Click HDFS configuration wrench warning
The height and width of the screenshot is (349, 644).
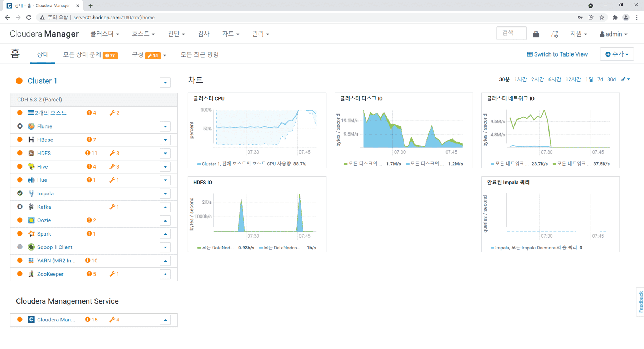click(x=114, y=153)
